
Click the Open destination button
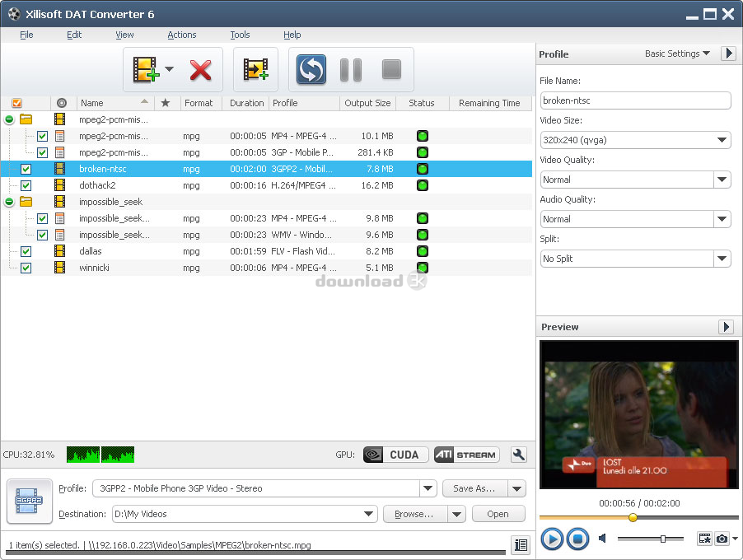tap(498, 514)
